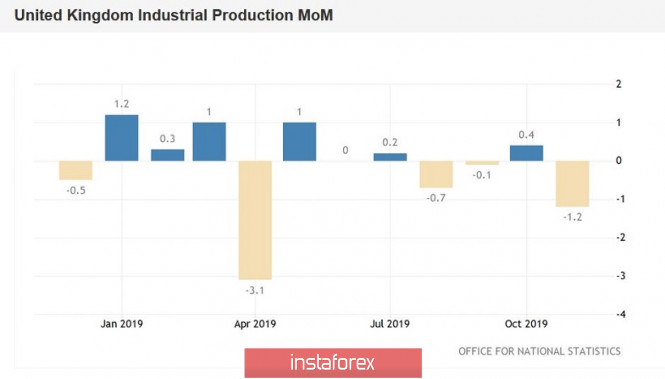Select the -0.7 beige bar

(436, 174)
